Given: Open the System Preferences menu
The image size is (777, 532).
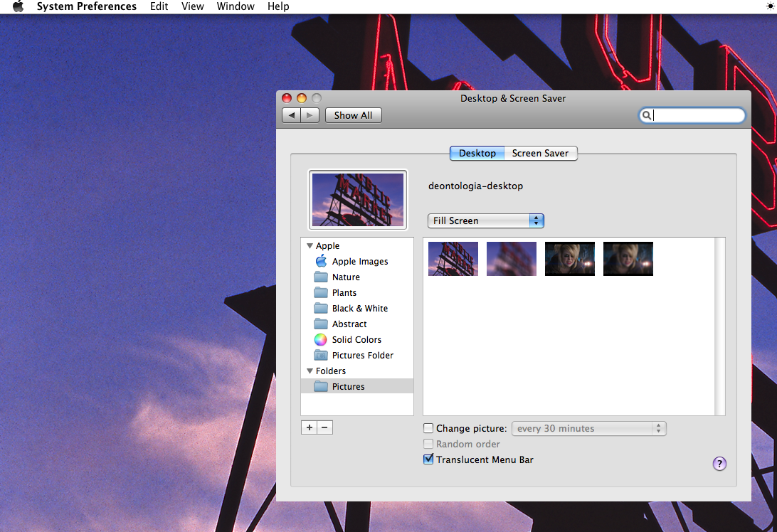Looking at the screenshot, I should (86, 6).
